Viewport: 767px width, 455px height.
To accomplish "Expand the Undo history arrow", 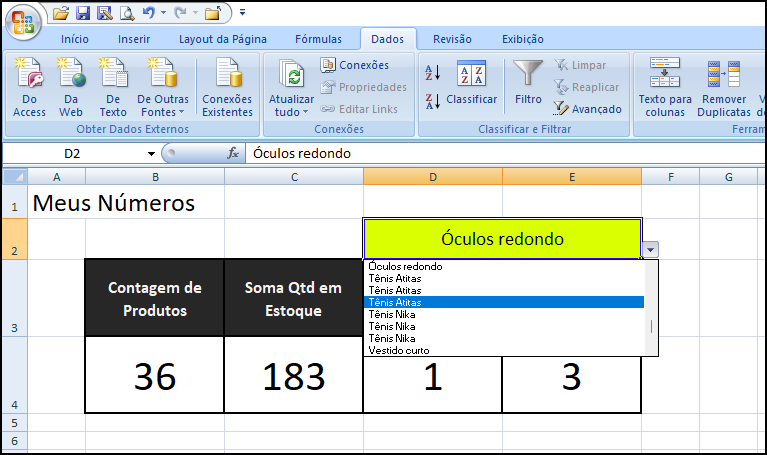I will click(163, 13).
